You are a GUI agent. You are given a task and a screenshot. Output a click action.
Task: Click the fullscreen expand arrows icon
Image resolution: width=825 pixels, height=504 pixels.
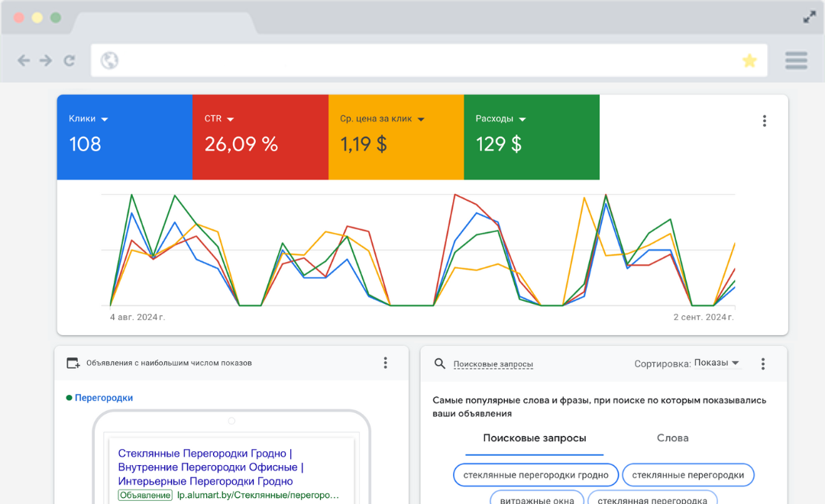(809, 18)
